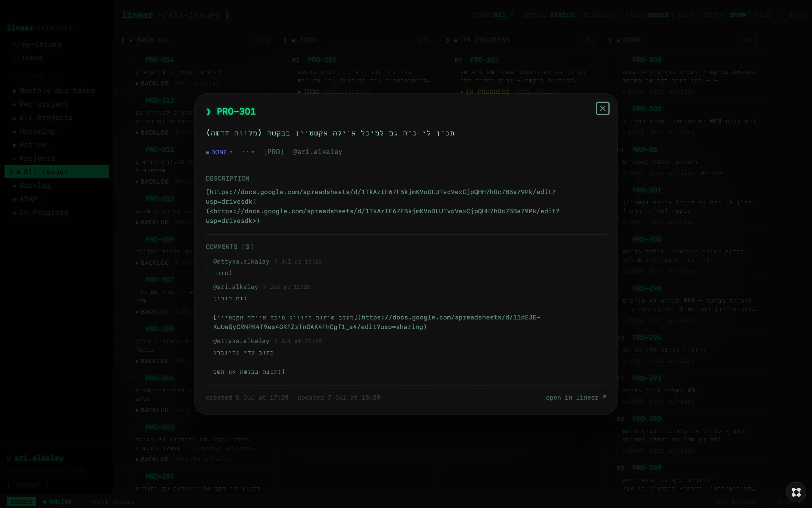Open the team: all dropdown
The width and height of the screenshot is (812, 508).
[493, 15]
